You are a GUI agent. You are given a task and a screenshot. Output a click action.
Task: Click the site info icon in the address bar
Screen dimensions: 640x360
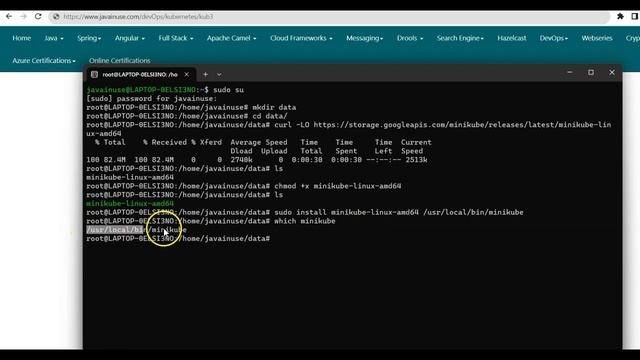[x=56, y=17]
